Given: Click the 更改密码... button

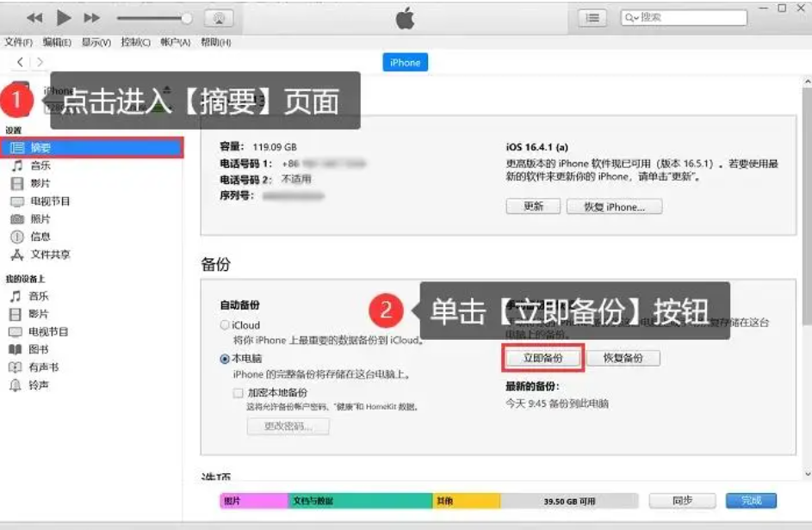Looking at the screenshot, I should point(288,427).
